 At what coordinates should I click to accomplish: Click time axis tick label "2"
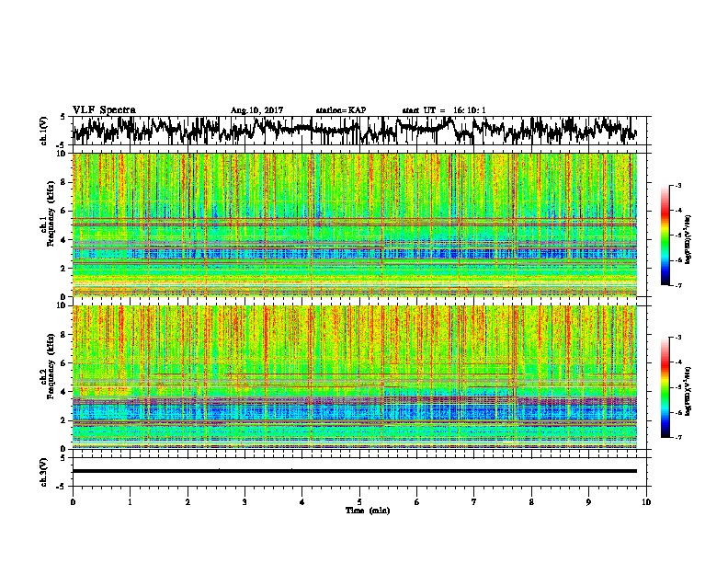[188, 502]
